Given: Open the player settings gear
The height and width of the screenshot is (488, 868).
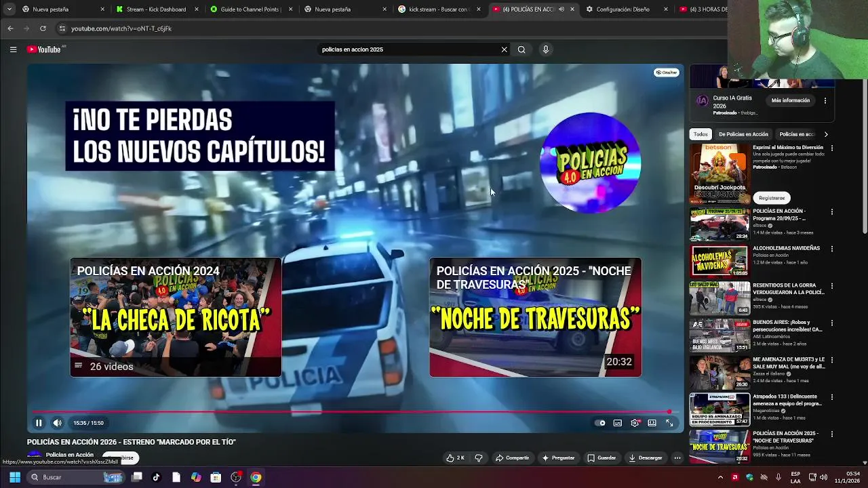Looking at the screenshot, I should 635,423.
